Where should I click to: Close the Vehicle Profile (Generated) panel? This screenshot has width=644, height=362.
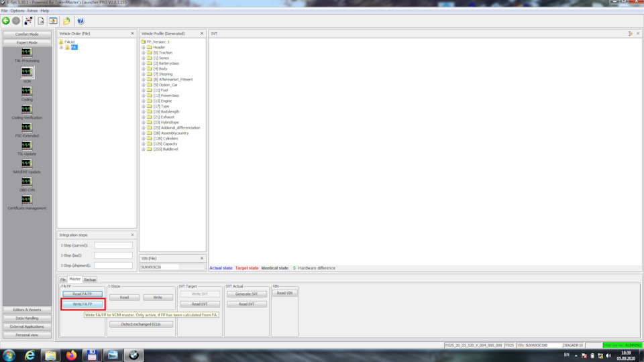(202, 34)
